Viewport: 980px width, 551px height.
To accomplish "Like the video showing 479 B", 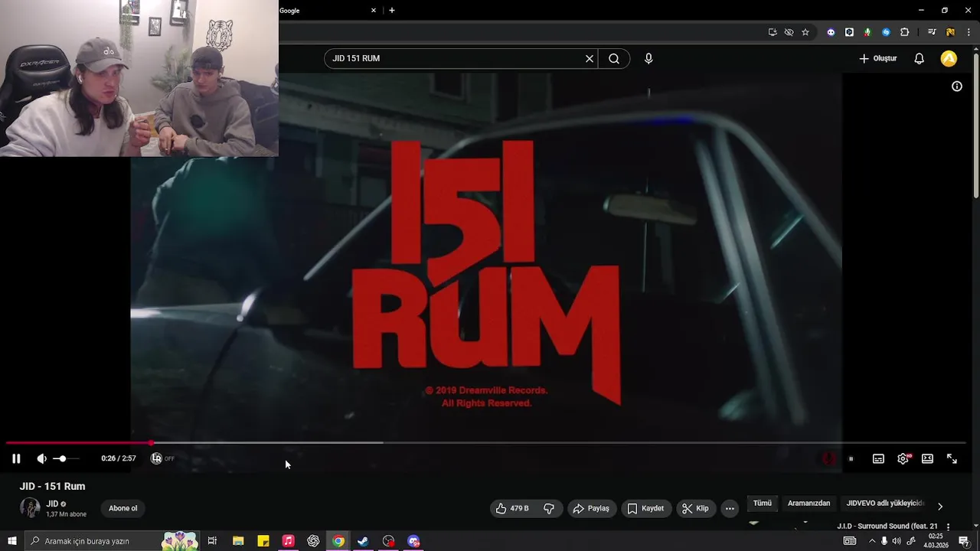I will 513,508.
